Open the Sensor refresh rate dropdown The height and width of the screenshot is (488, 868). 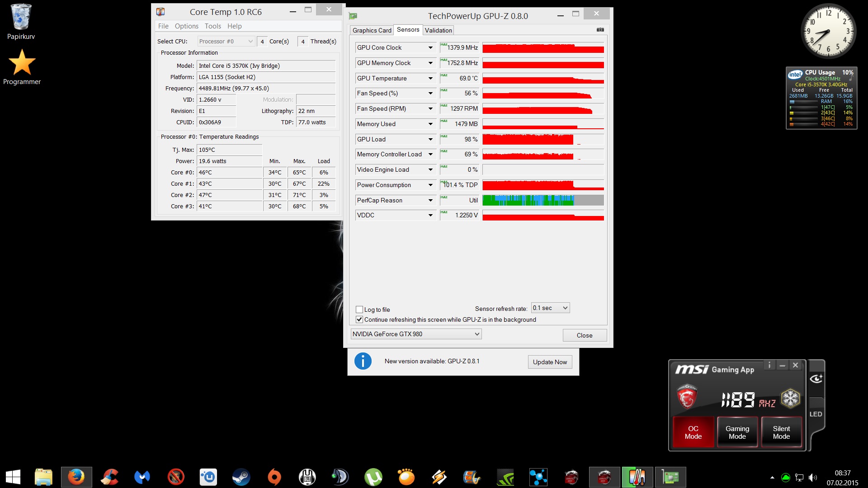pos(550,308)
